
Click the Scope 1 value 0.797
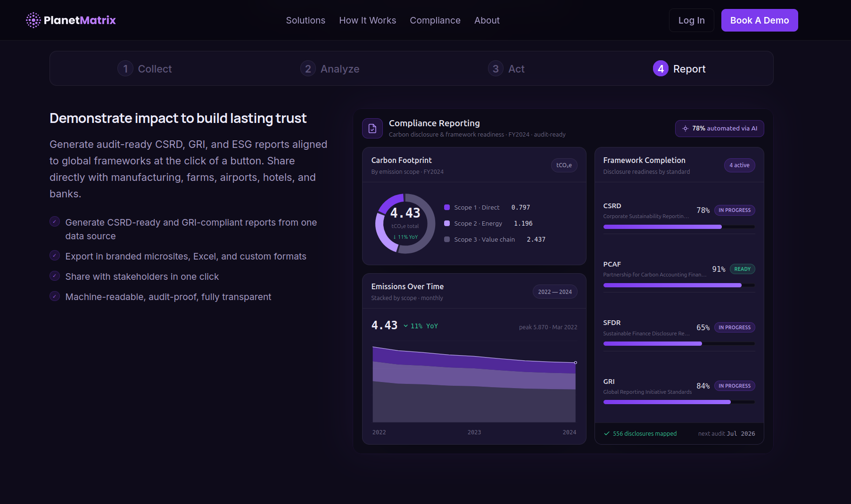521,208
